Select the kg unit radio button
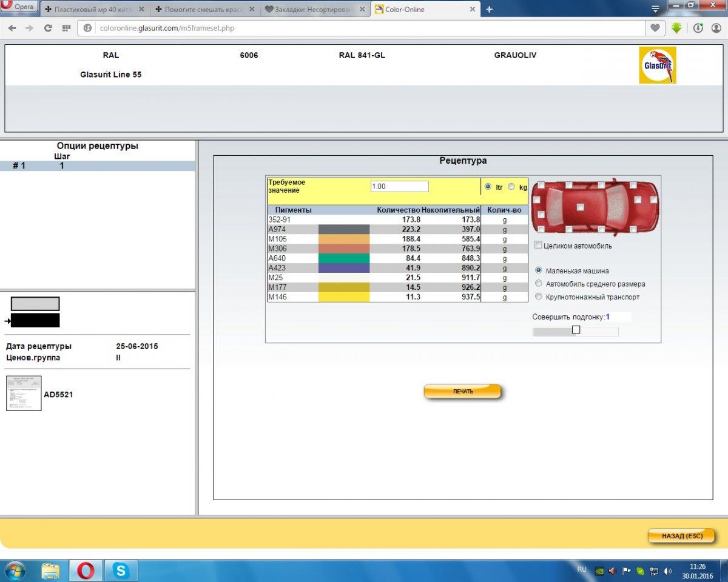 511,187
